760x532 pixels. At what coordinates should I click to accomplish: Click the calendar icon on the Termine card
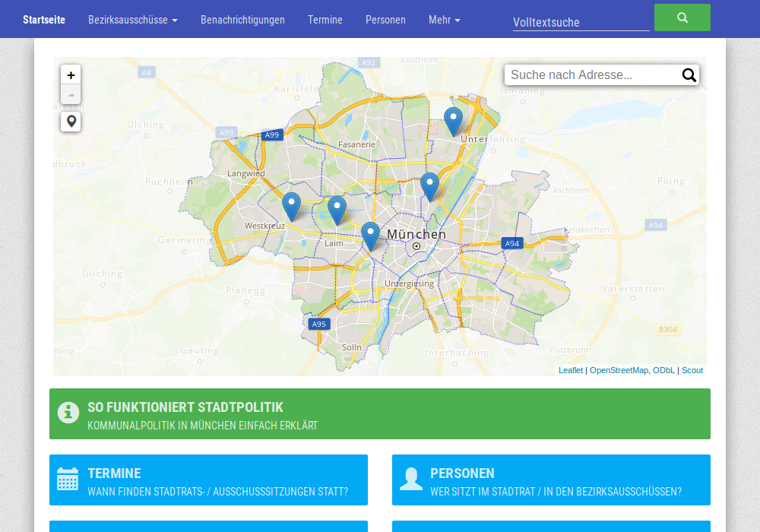(x=67, y=480)
